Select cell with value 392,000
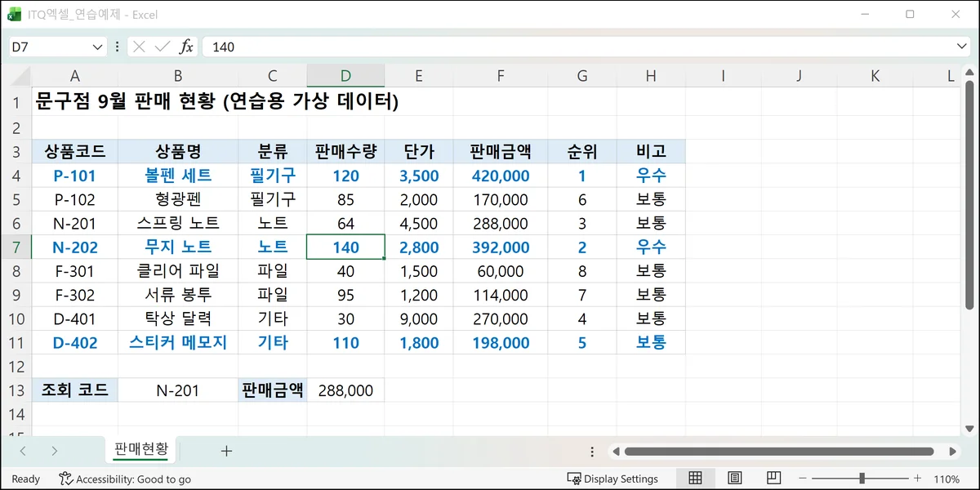 click(501, 247)
